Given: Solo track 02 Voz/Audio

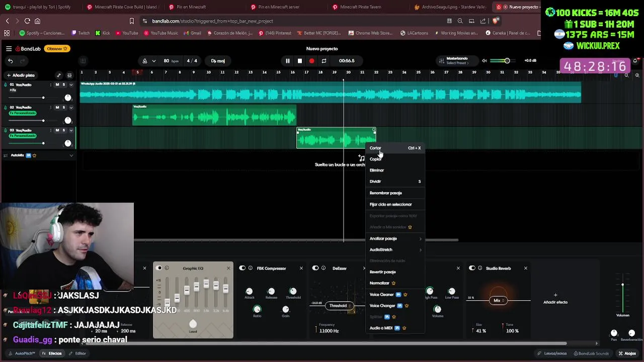Looking at the screenshot, I should point(63,107).
